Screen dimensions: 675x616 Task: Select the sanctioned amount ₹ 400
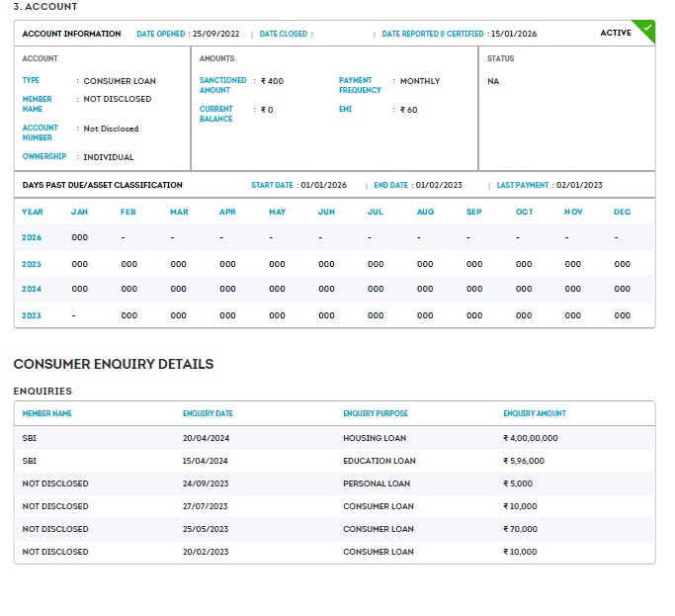tap(271, 81)
